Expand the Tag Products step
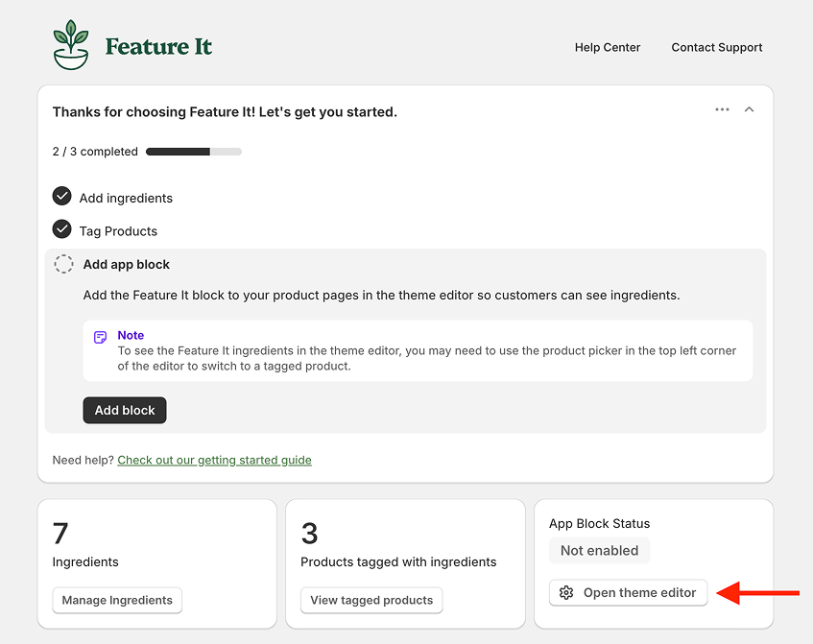813x644 pixels. (x=118, y=231)
